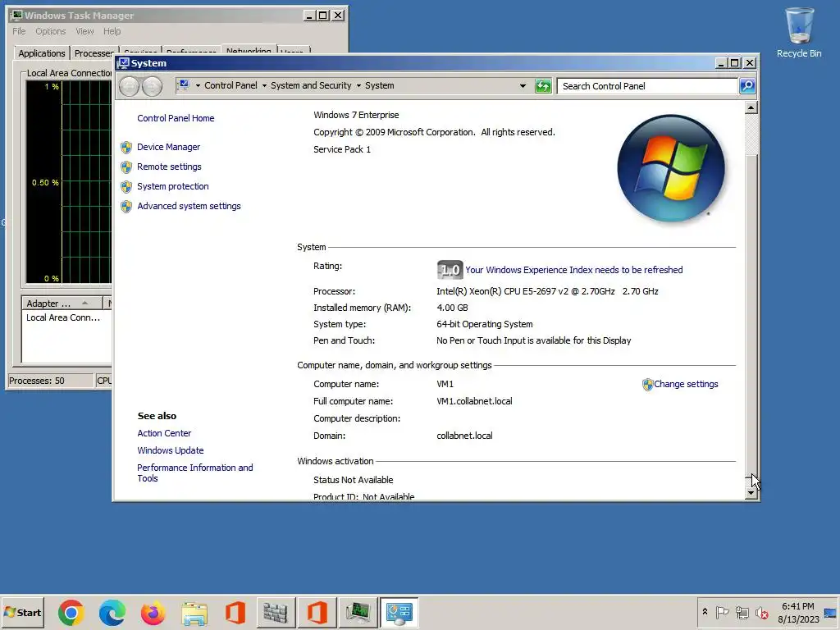This screenshot has width=840, height=630.
Task: Click the Control Panel System taskbar button
Action: tap(399, 613)
